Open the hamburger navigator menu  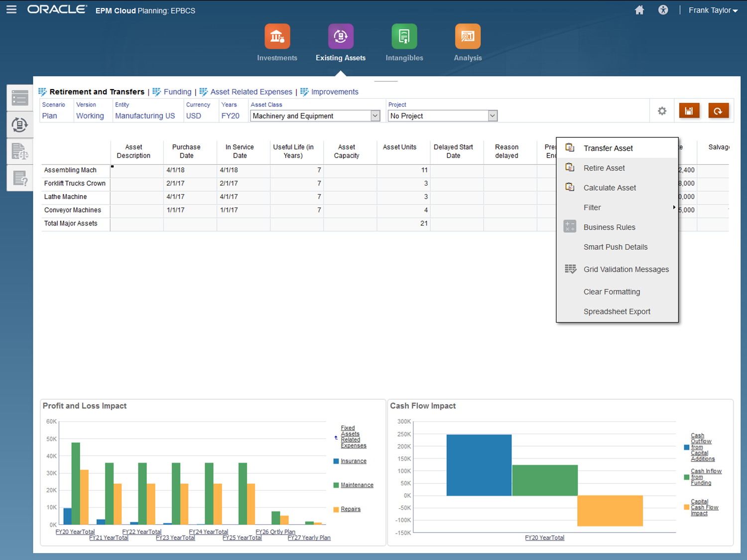click(x=11, y=10)
